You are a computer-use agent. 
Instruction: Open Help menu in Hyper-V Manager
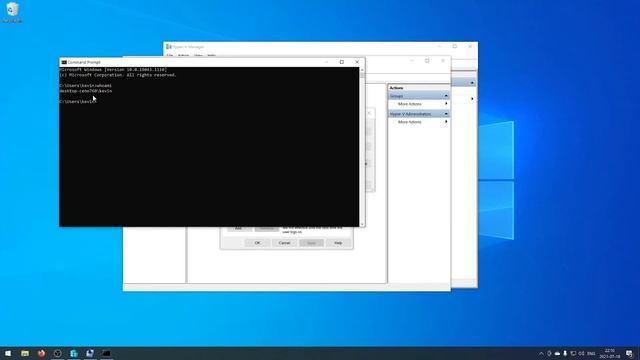[x=211, y=55]
